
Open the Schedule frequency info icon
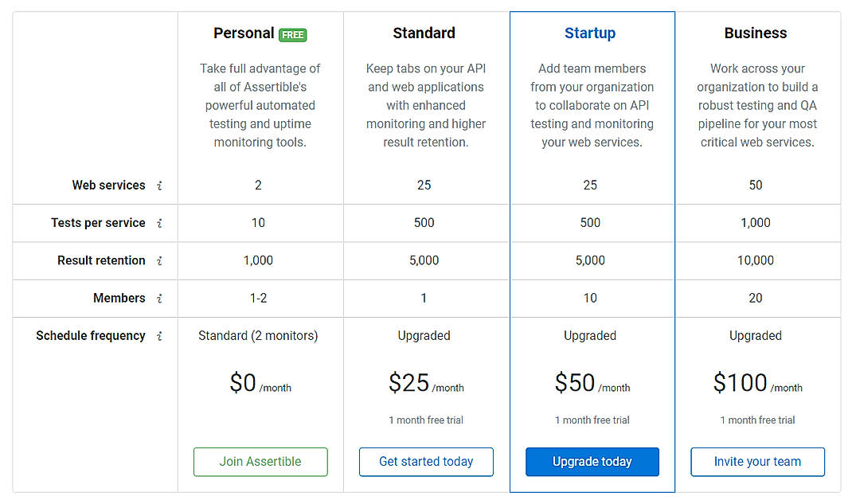coord(159,335)
